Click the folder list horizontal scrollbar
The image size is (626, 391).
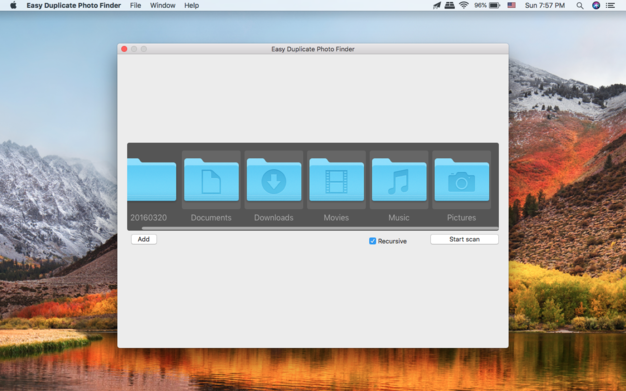point(320,228)
